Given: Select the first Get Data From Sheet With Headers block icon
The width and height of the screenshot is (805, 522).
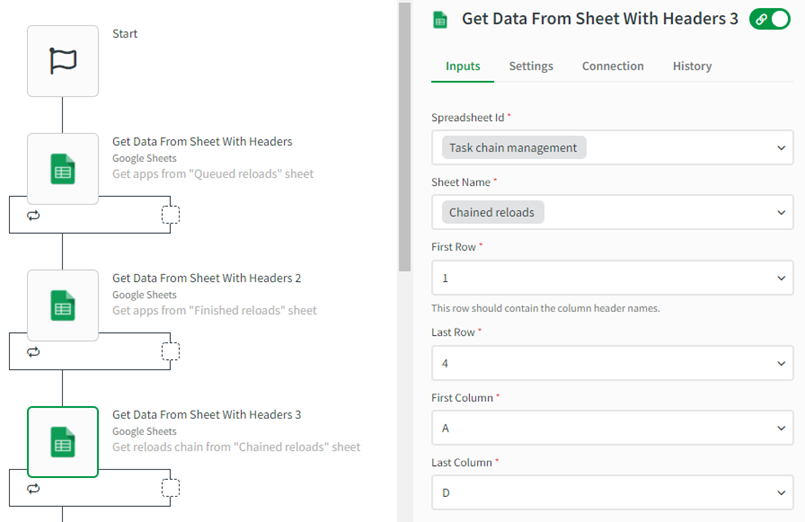Looking at the screenshot, I should pos(63,169).
